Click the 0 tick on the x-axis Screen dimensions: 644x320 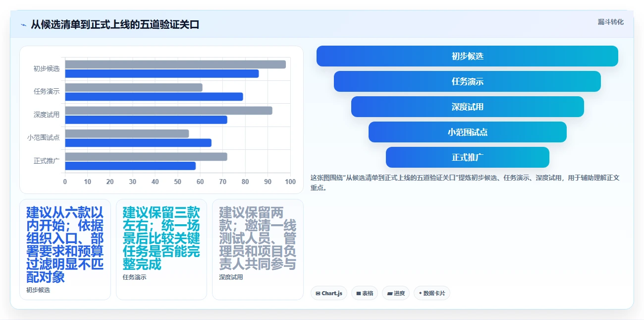click(65, 182)
